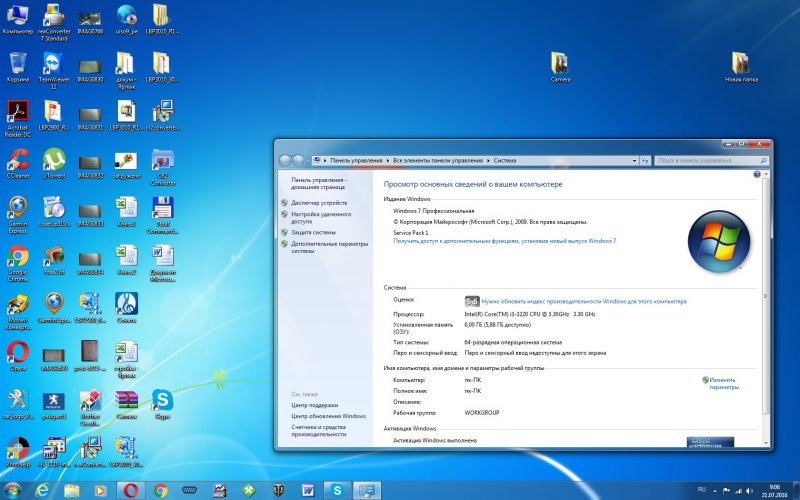Click Панель управления breadcrumb in address bar
This screenshot has width=800, height=500.
coord(357,160)
